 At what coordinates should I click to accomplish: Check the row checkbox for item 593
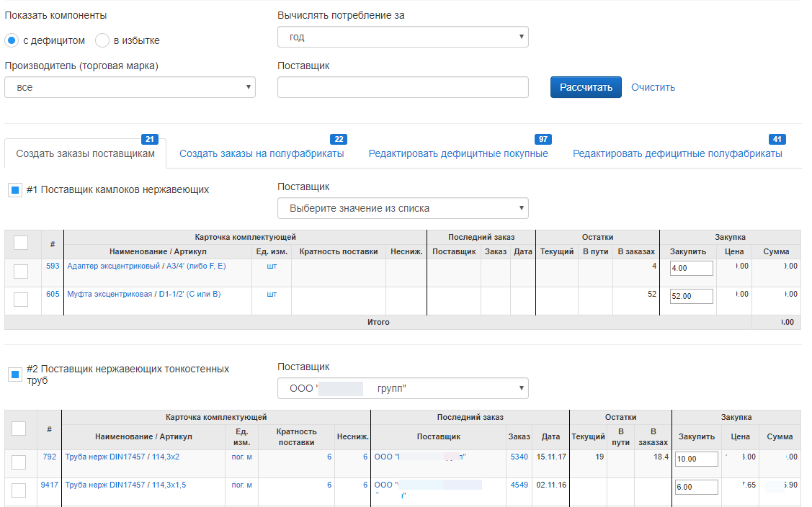click(x=21, y=272)
